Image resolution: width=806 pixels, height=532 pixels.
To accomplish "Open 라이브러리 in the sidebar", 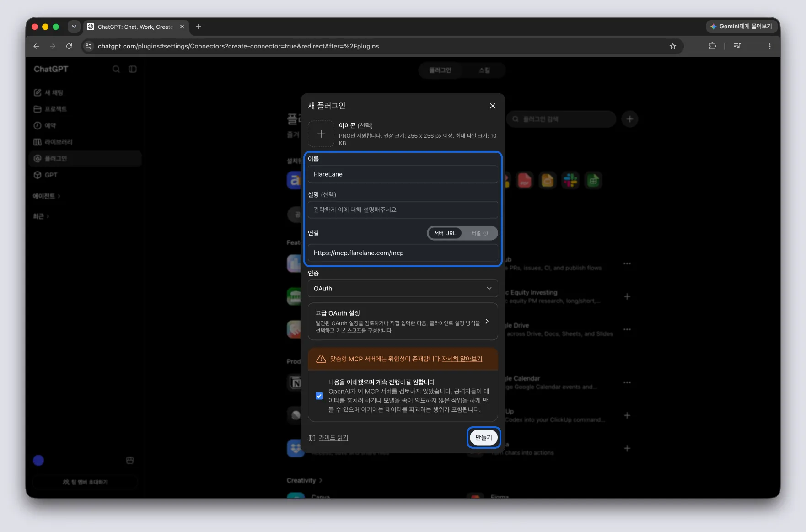I will coord(85,142).
